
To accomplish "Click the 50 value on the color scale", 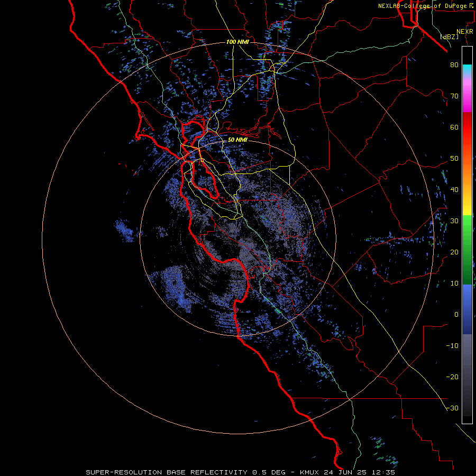I will pos(454,159).
